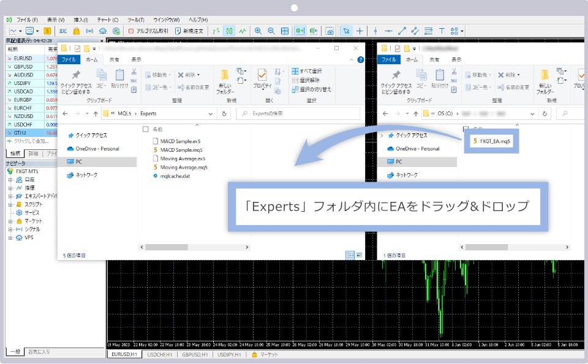This screenshot has height=364, width=588.
Task: Click 名前の変更 in Experts window ribbon
Action: [x=193, y=87]
